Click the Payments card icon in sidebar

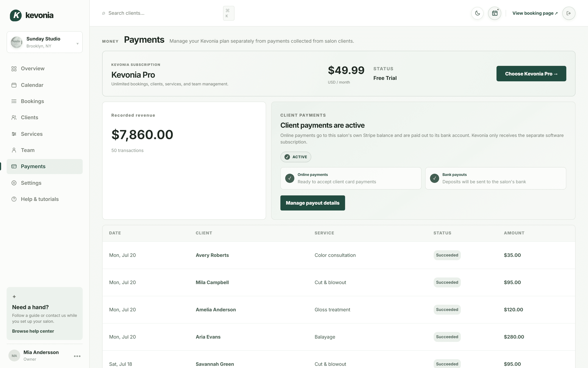pyautogui.click(x=14, y=167)
